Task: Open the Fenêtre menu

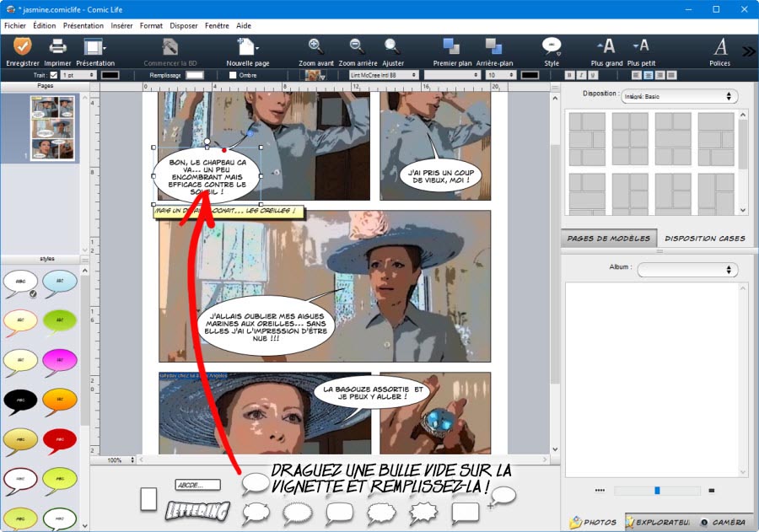Action: (217, 25)
